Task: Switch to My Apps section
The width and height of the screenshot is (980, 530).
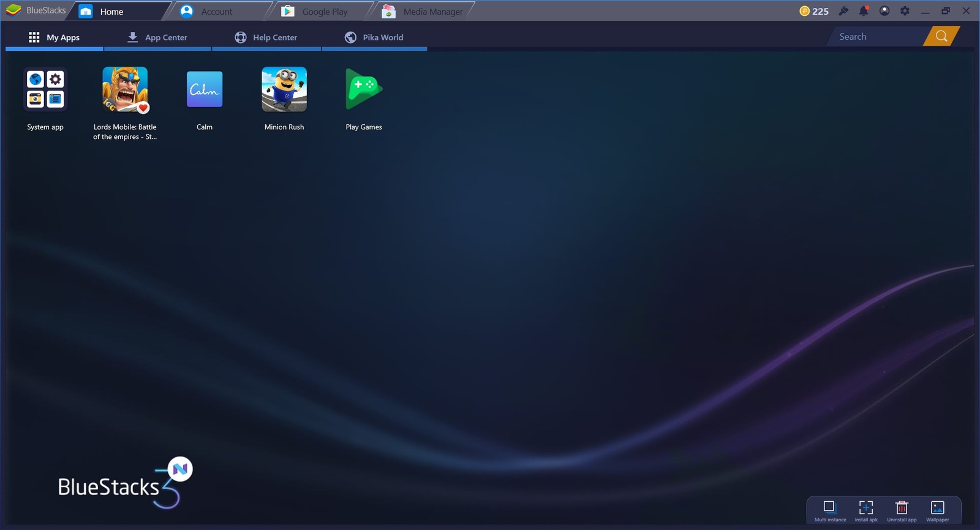Action: pyautogui.click(x=55, y=37)
